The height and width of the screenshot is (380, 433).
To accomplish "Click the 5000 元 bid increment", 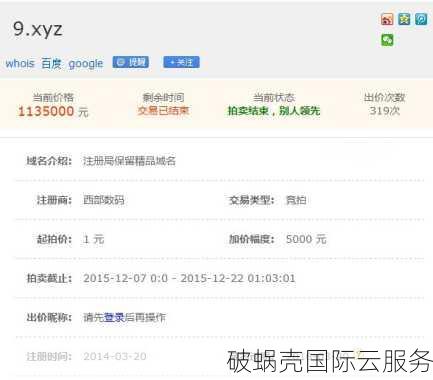I will point(306,239).
